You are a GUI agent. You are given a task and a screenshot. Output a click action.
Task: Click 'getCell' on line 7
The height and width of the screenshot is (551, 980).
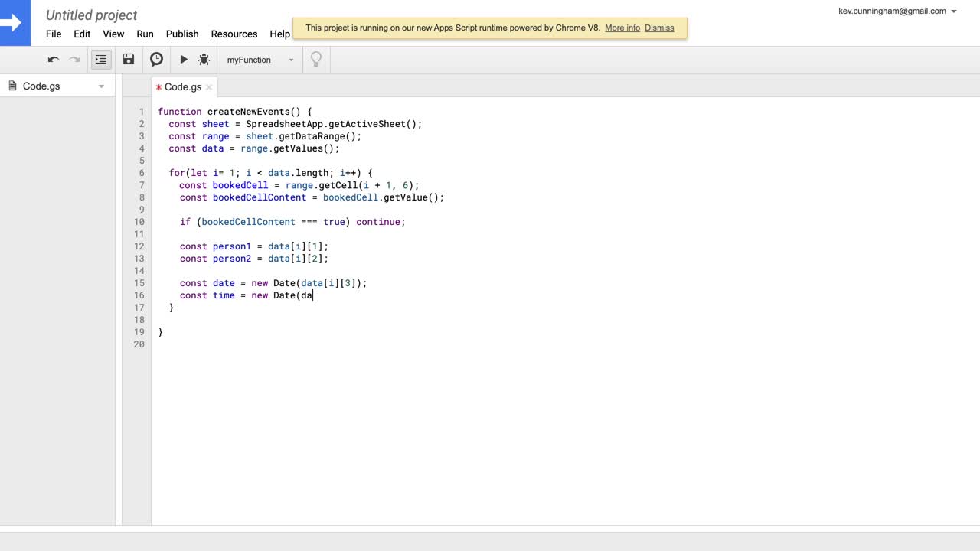coord(337,185)
